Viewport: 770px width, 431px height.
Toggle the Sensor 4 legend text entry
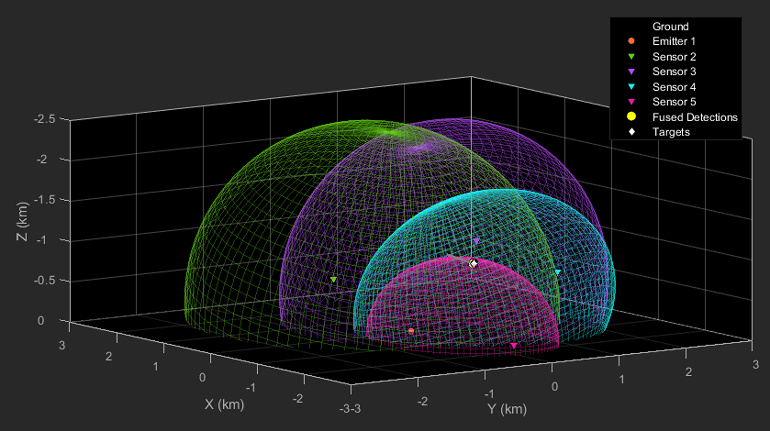[674, 87]
